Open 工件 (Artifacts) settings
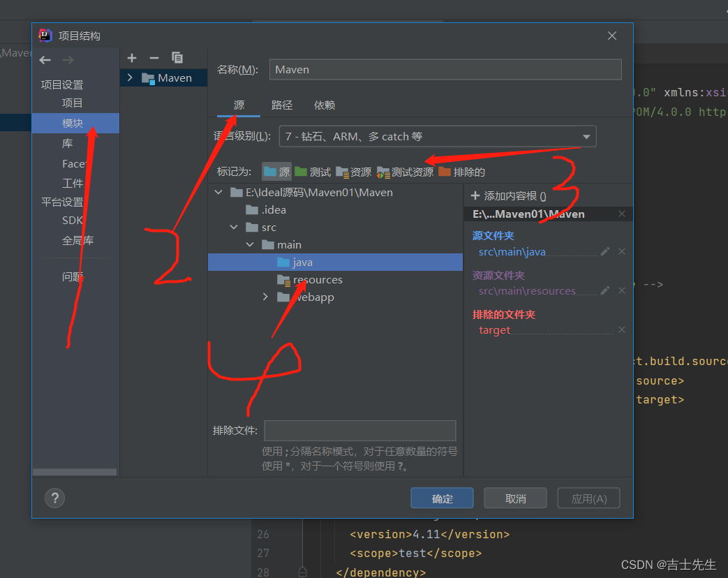 click(73, 184)
